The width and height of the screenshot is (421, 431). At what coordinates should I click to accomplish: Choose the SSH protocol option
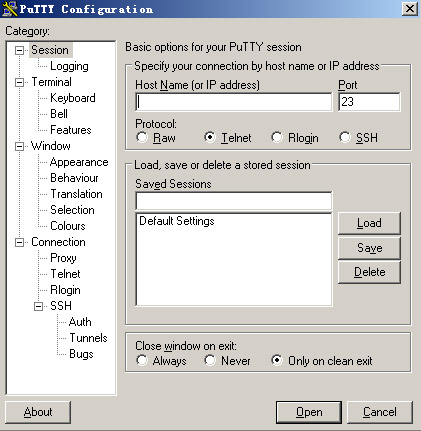pyautogui.click(x=345, y=137)
